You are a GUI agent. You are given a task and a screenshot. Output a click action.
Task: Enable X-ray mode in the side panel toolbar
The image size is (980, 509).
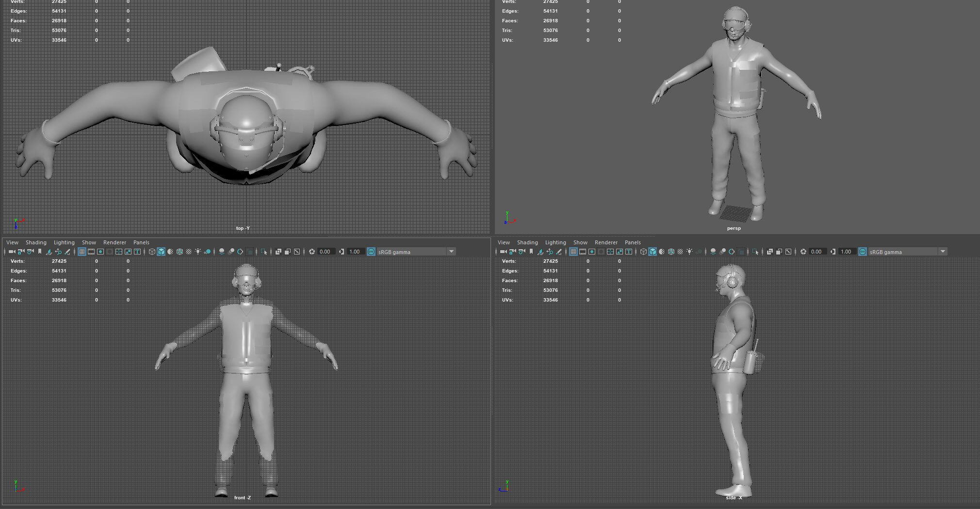click(770, 252)
